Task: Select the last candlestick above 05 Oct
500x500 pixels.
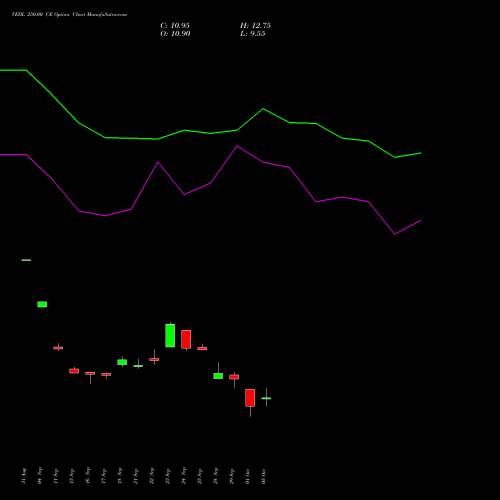Action: pos(266,398)
